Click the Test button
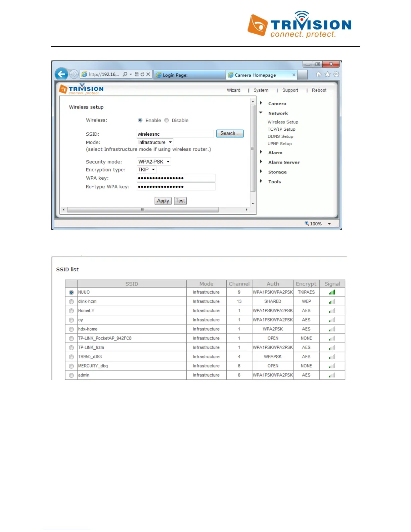The image size is (411, 532). coord(180,201)
